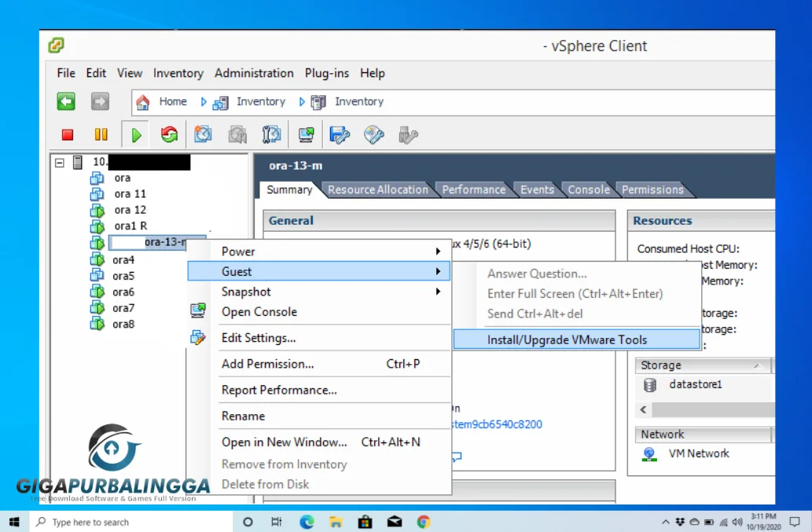
Task: Open Microsoft Store from the taskbar
Action: point(365,522)
